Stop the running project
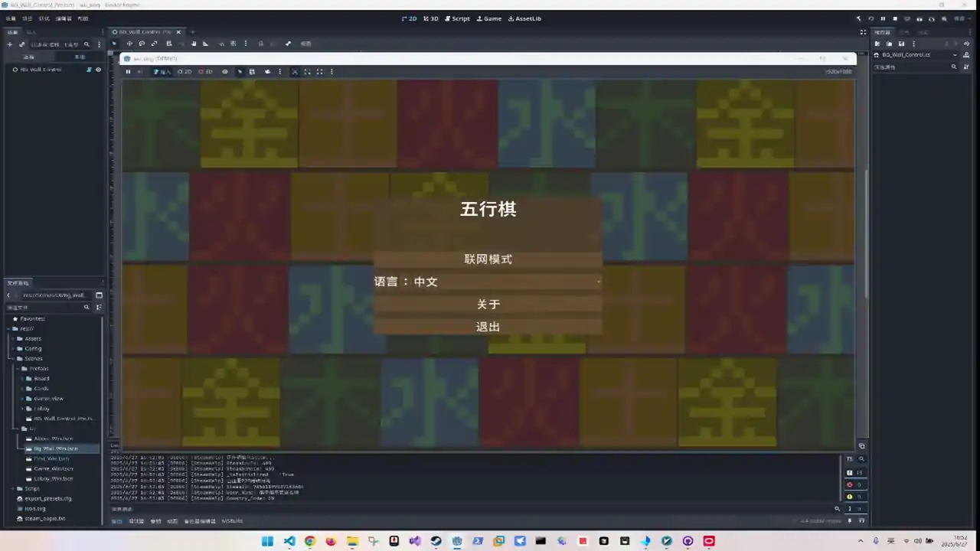Image resolution: width=980 pixels, height=551 pixels. click(895, 18)
